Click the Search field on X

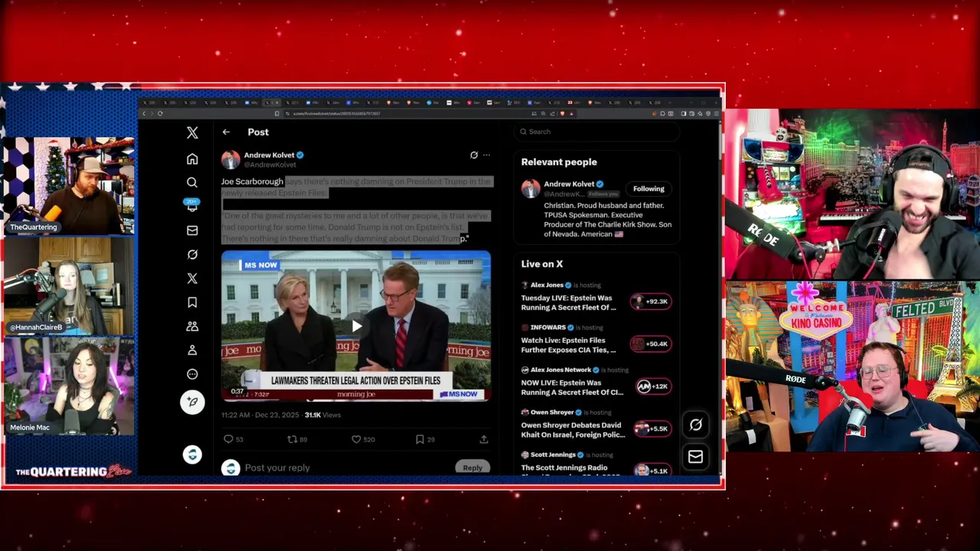pos(597,132)
